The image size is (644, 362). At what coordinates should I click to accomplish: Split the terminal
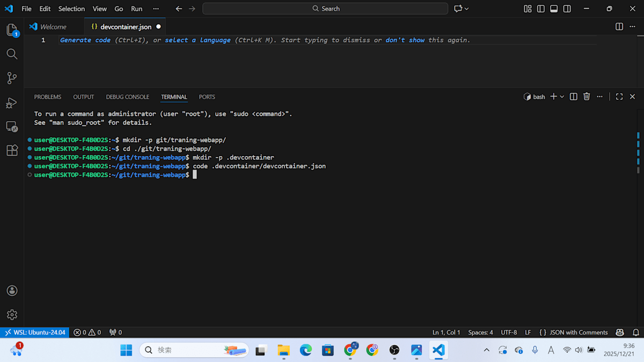pos(573,97)
